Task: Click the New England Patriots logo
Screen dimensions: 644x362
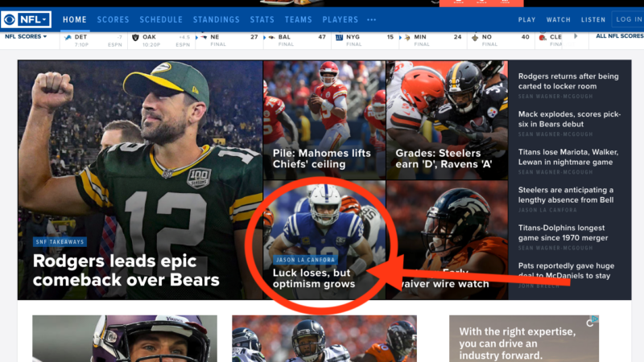Action: pyautogui.click(x=204, y=37)
